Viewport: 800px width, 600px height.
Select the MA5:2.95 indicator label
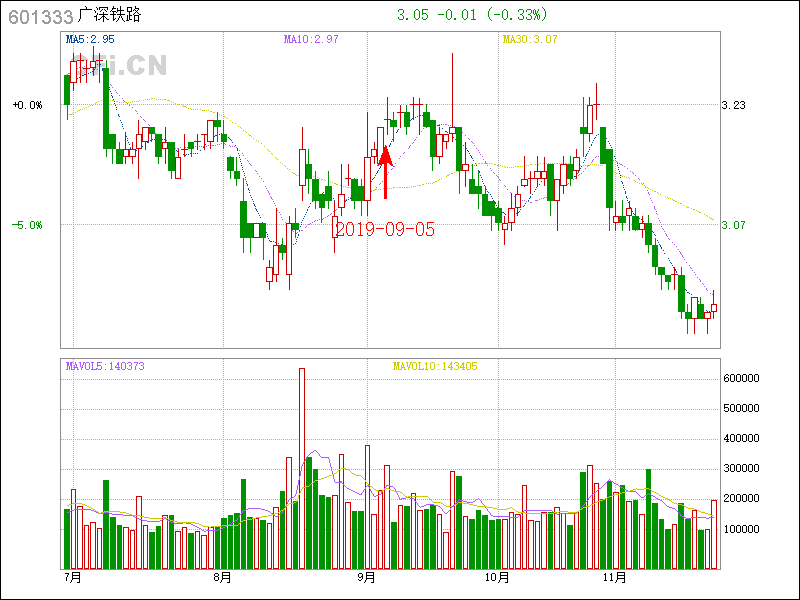coord(90,40)
